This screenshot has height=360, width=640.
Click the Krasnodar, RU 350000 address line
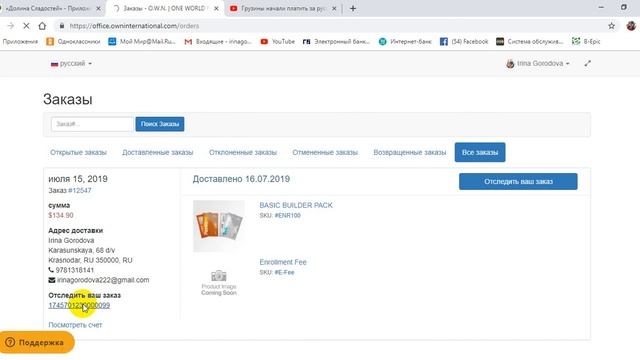90,260
